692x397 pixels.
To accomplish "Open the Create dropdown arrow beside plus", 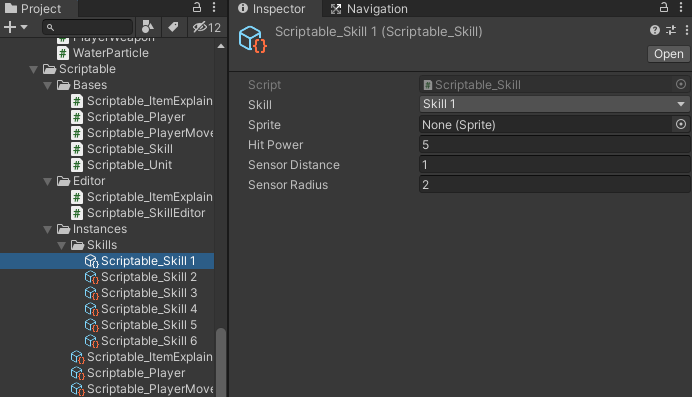I will pos(24,27).
